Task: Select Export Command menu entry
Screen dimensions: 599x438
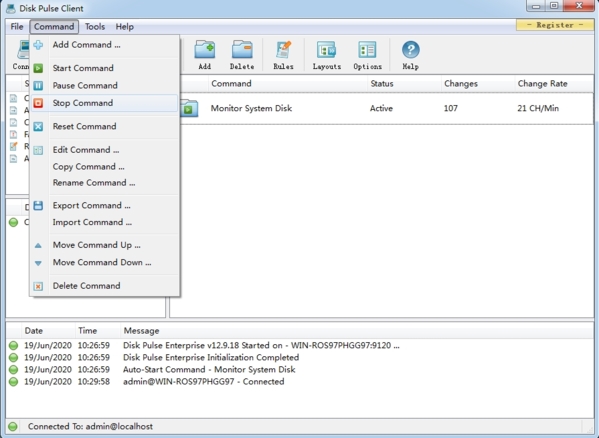Action: point(104,205)
